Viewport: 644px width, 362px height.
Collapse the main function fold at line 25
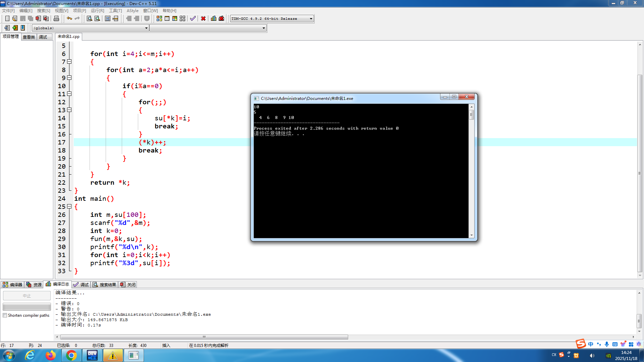tap(69, 206)
